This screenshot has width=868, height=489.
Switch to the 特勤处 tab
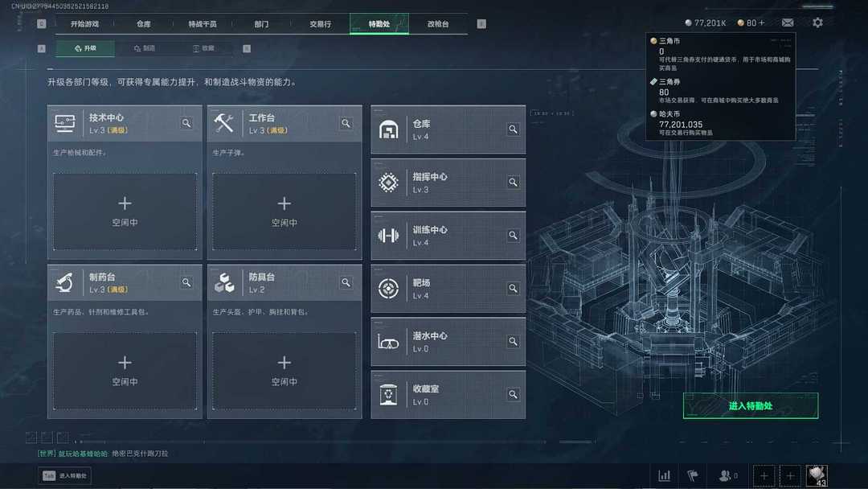pyautogui.click(x=379, y=24)
